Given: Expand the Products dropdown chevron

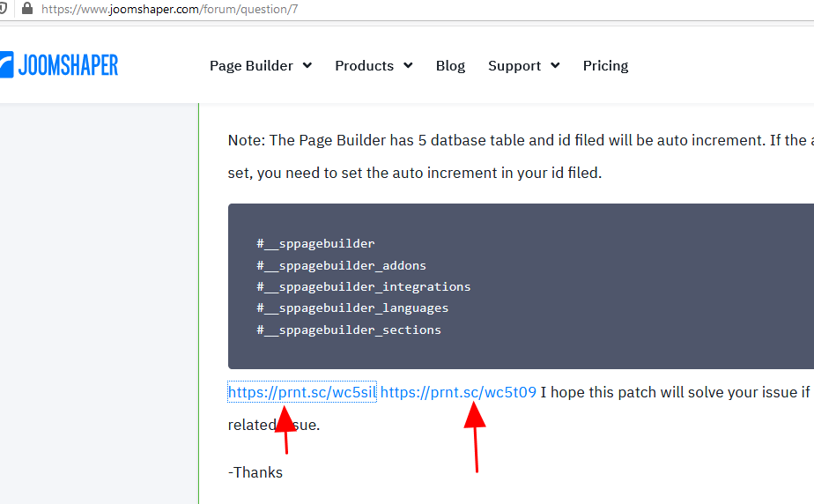Looking at the screenshot, I should pyautogui.click(x=408, y=65).
